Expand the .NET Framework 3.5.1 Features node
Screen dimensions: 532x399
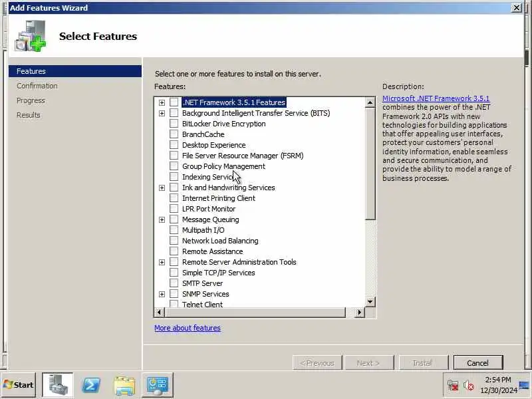tap(162, 102)
